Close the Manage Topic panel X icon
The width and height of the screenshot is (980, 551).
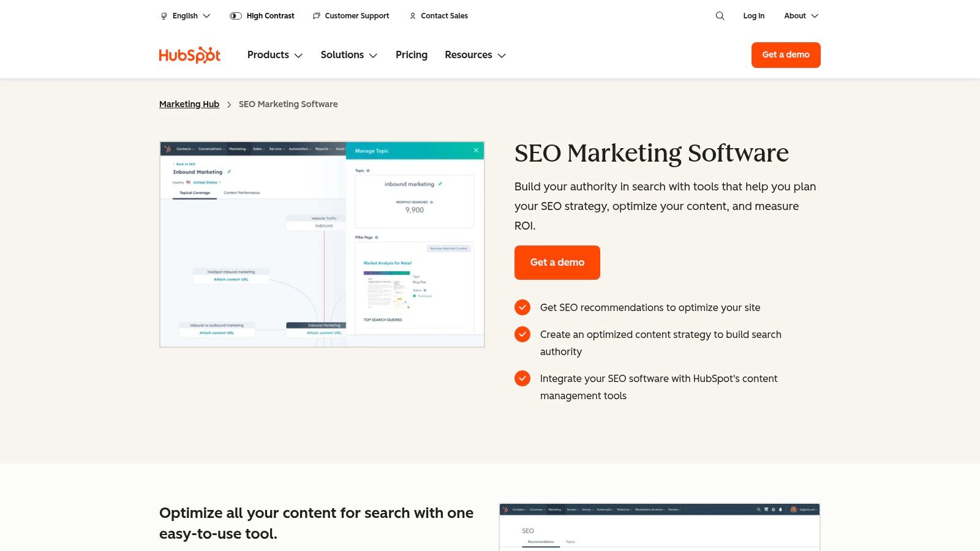tap(476, 151)
